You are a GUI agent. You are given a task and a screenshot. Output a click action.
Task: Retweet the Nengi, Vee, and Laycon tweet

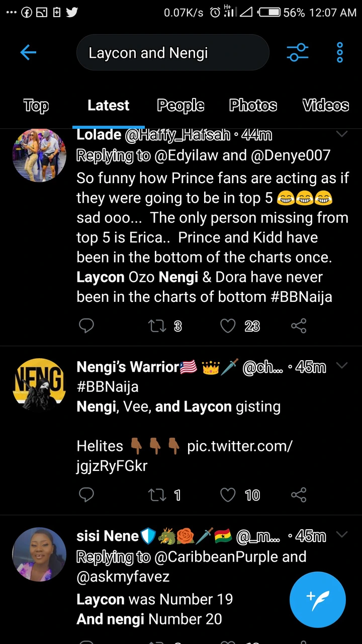157,495
